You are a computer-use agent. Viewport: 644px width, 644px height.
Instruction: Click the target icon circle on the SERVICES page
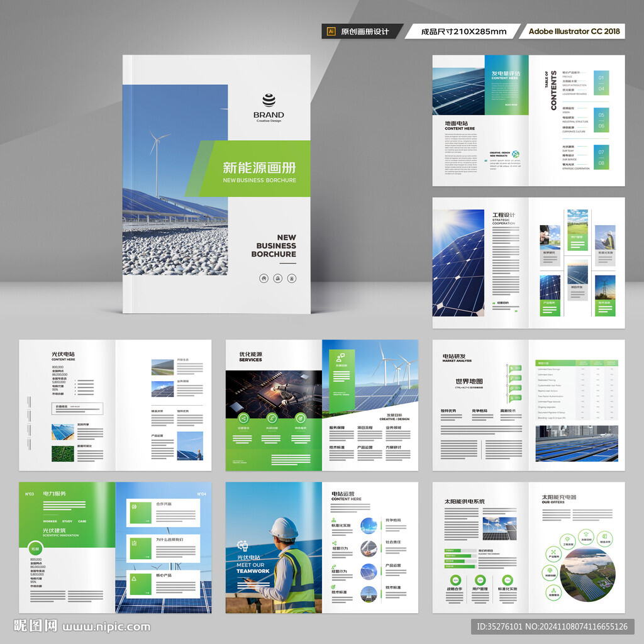tap(301, 418)
